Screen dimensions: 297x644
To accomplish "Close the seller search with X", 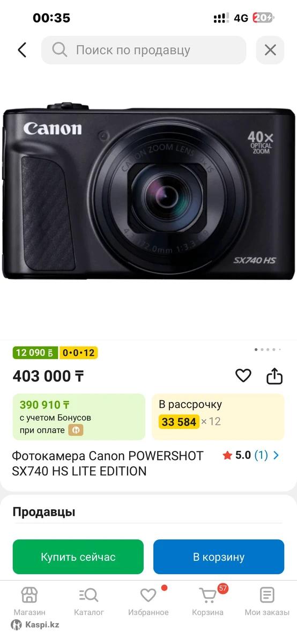I will point(270,50).
